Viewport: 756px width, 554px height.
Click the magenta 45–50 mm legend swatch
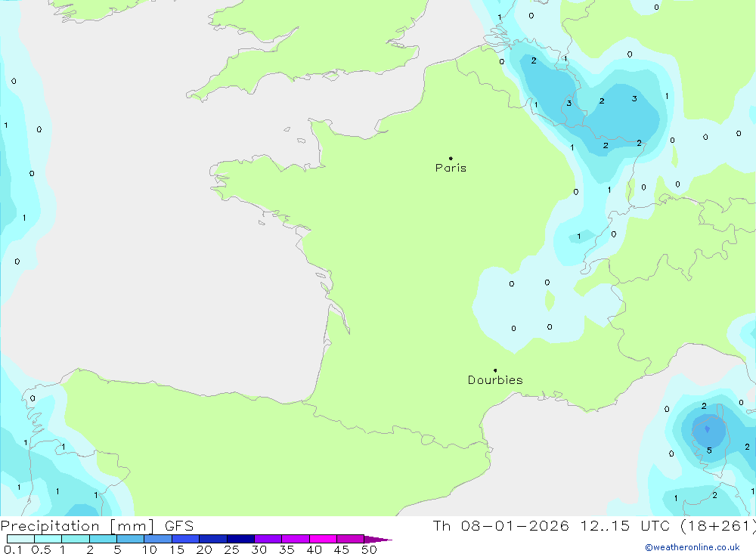click(350, 539)
